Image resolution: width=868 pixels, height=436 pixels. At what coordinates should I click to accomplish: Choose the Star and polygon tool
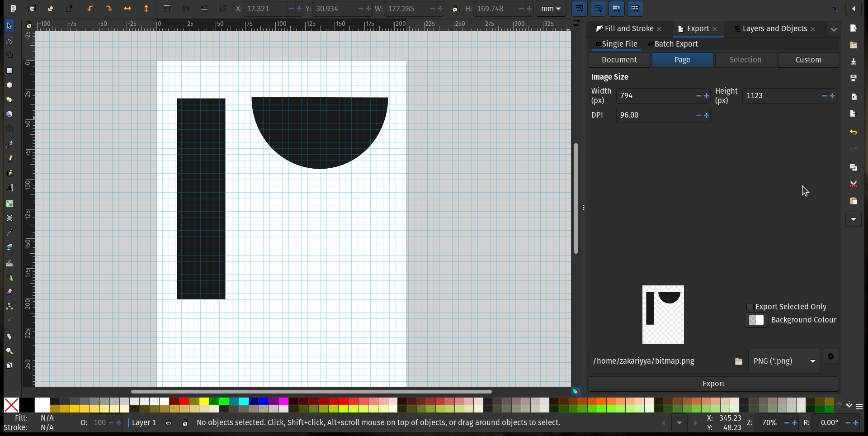(9, 100)
